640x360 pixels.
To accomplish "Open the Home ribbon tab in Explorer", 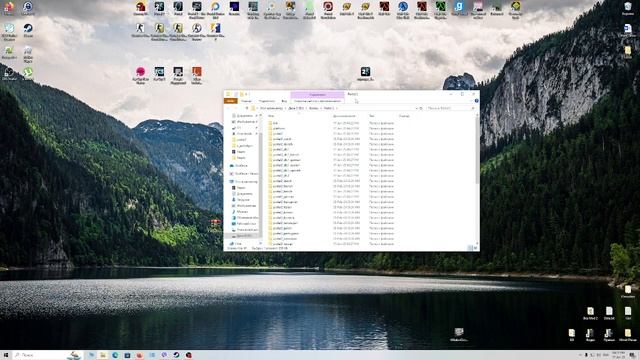I will (x=246, y=101).
